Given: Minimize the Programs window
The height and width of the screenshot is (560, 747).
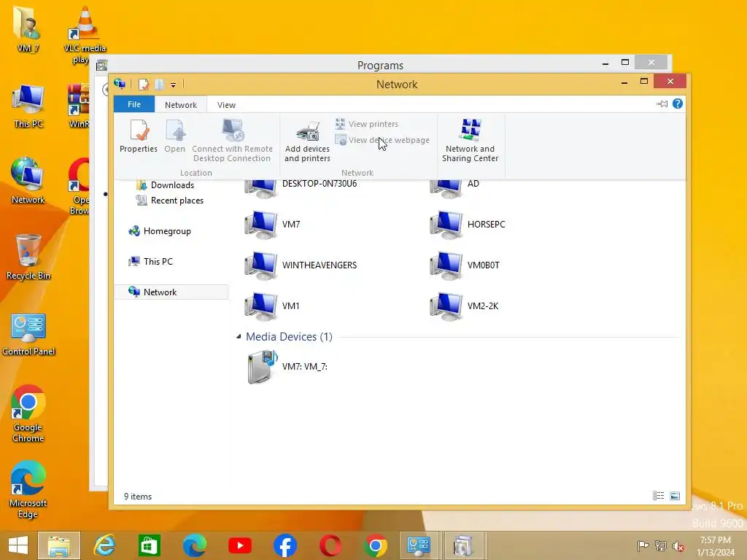Looking at the screenshot, I should (x=605, y=63).
